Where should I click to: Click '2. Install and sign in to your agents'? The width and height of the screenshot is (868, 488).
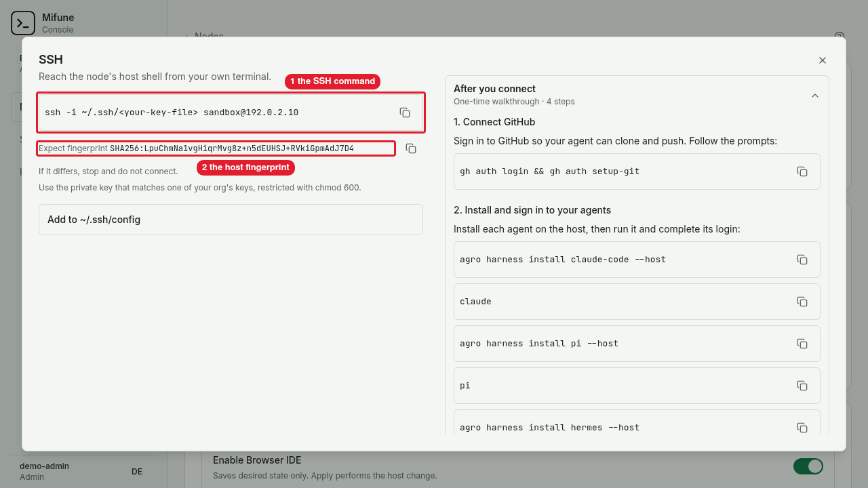[x=532, y=210]
